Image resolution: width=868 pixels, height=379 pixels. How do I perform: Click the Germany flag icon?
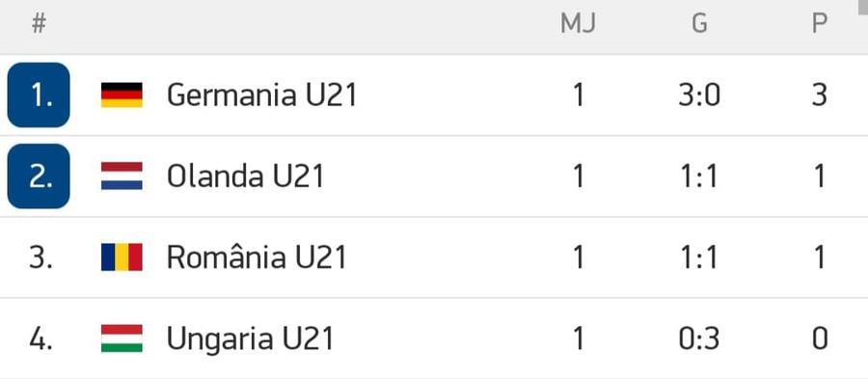[x=122, y=95]
